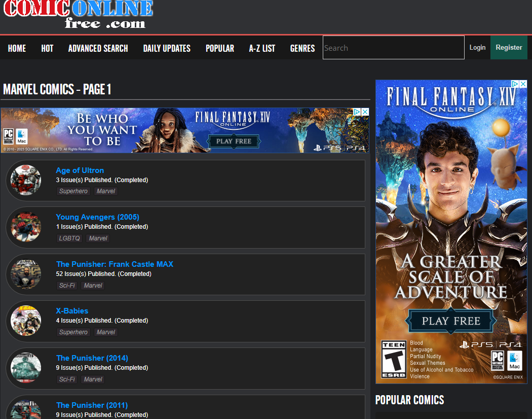Open the X-Babies cover thumbnail
The image size is (532, 419).
[x=26, y=321]
